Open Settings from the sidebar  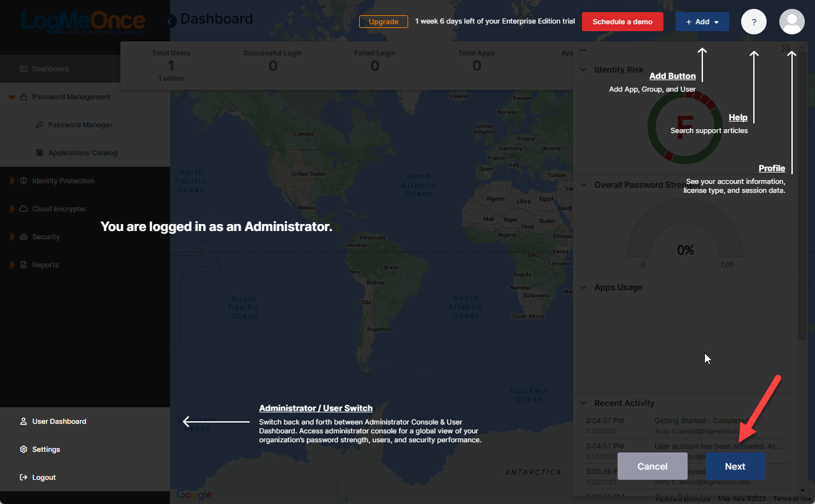click(85, 449)
